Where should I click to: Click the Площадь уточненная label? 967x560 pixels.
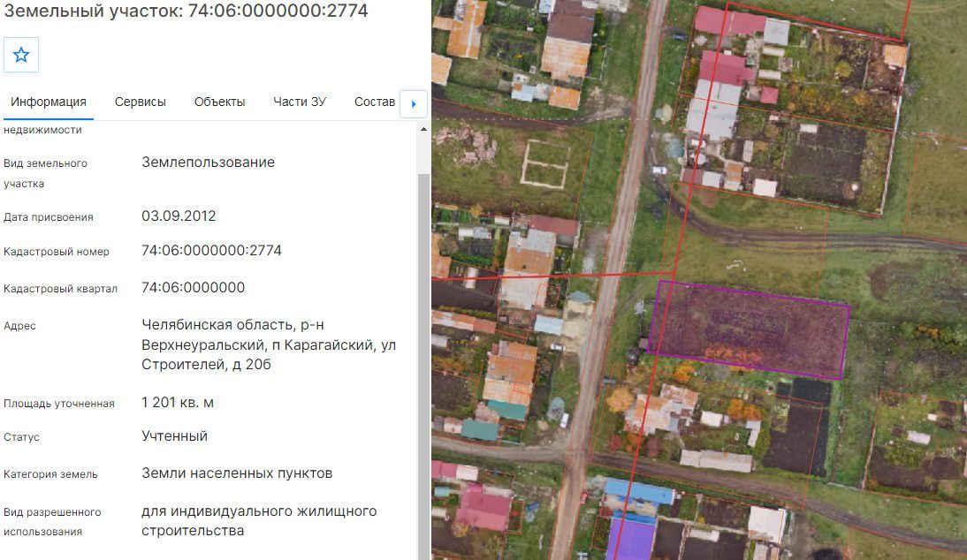59,404
